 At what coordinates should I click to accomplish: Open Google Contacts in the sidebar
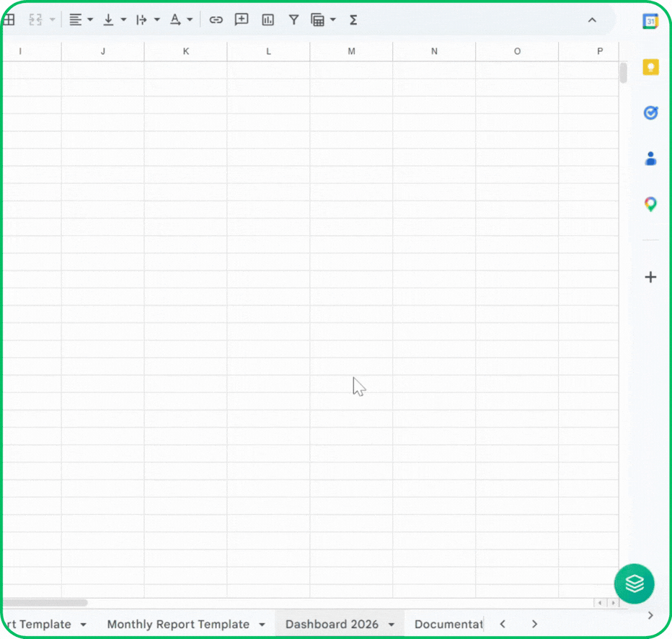pyautogui.click(x=650, y=159)
